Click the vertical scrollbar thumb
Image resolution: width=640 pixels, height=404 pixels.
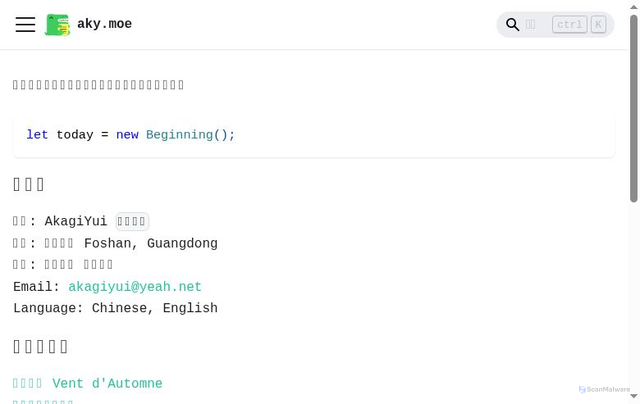tap(633, 108)
